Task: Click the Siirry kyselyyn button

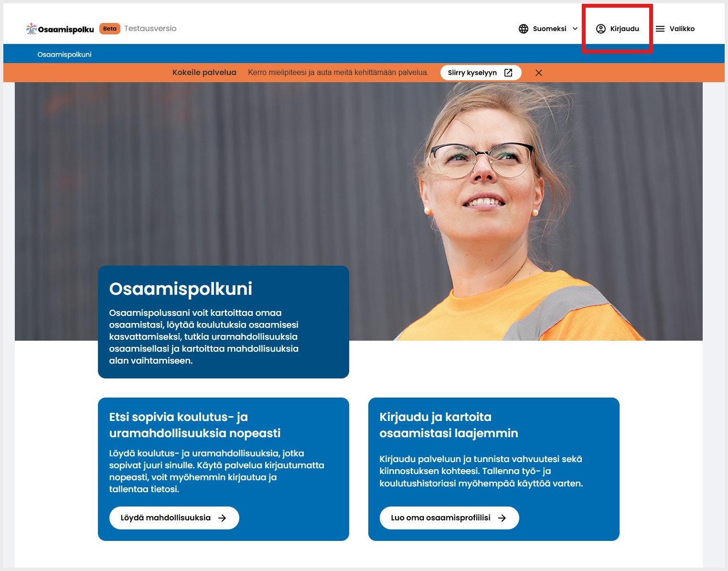Action: [x=481, y=73]
